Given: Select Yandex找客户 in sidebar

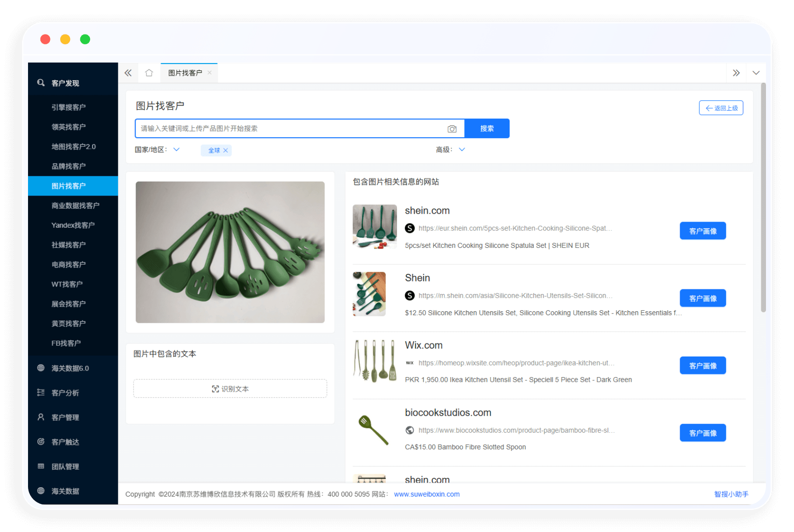Looking at the screenshot, I should (x=73, y=225).
